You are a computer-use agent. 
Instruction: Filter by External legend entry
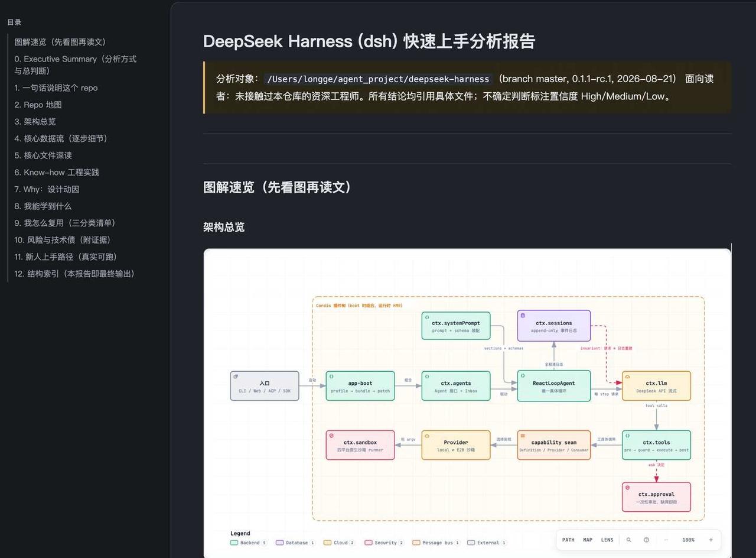[x=487, y=543]
